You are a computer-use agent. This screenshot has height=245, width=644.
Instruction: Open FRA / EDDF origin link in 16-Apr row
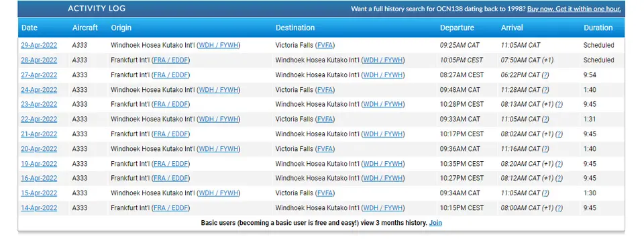(171, 179)
